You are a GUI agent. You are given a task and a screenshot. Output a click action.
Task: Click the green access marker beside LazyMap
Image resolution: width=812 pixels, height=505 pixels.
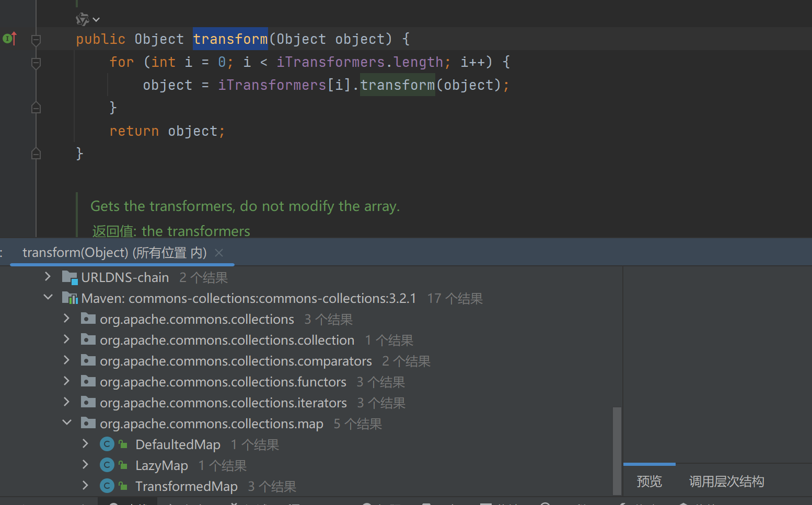123,465
